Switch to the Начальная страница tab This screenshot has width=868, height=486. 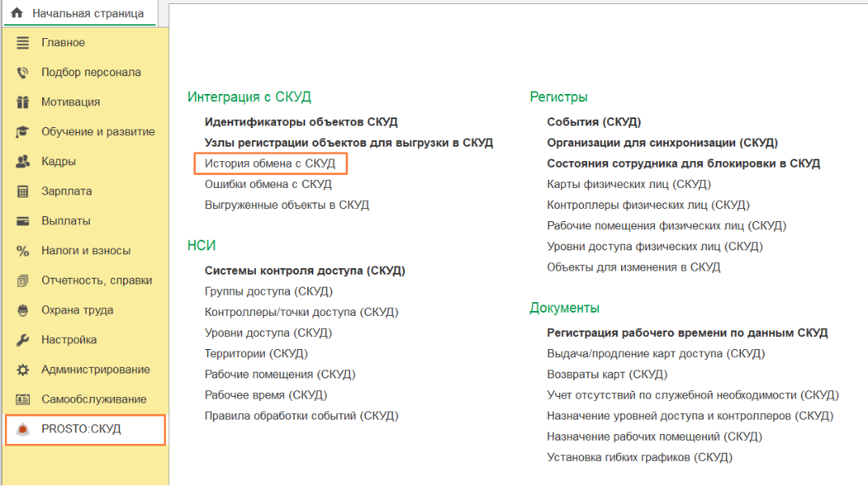(87, 13)
